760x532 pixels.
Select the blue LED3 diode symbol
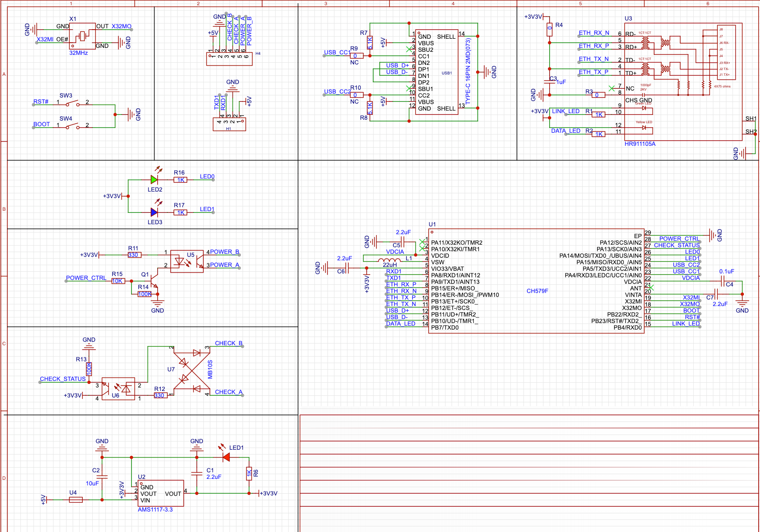pyautogui.click(x=154, y=212)
